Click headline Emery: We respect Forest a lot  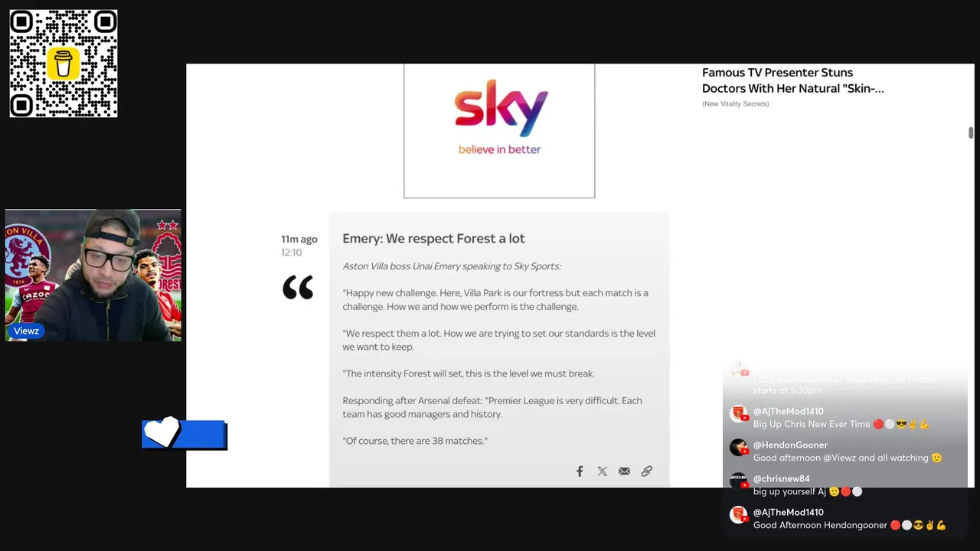[433, 239]
